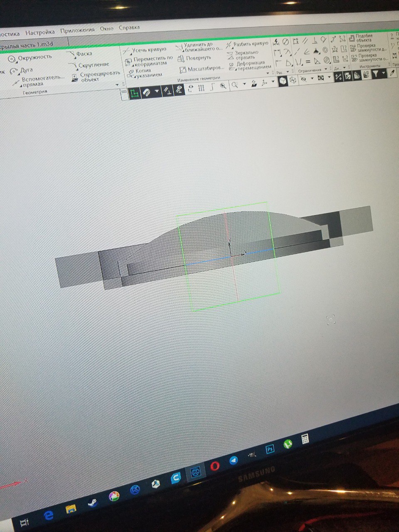
Task: Open Steam from the taskbar
Action: coord(93,502)
